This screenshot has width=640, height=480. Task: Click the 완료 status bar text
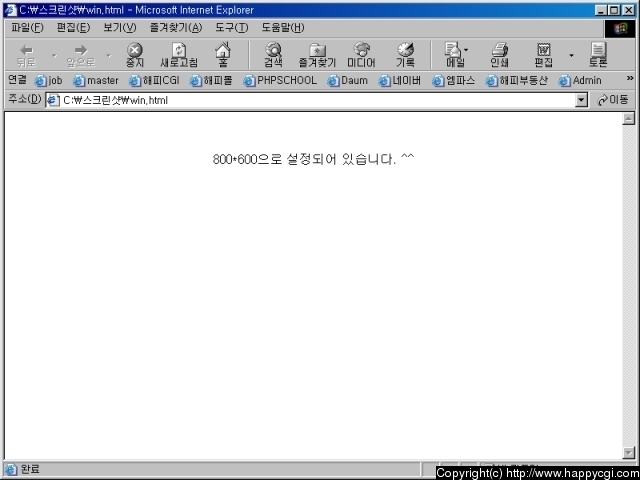point(30,469)
